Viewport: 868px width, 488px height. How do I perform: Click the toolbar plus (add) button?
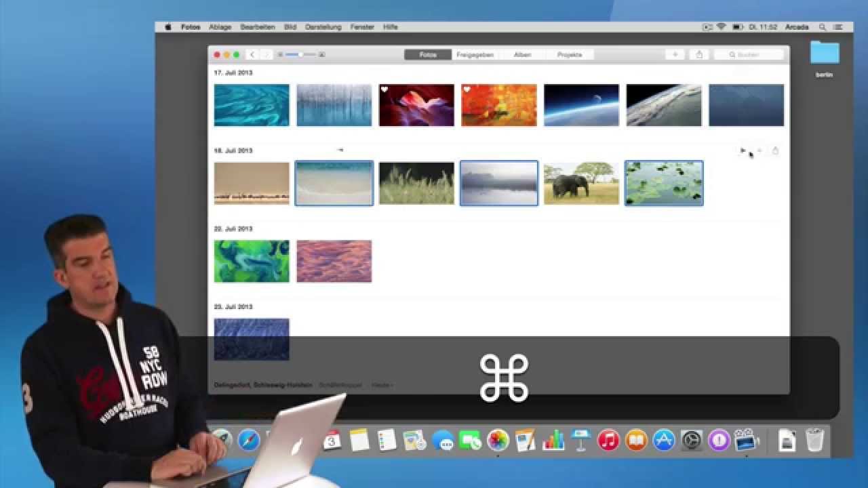click(x=675, y=55)
